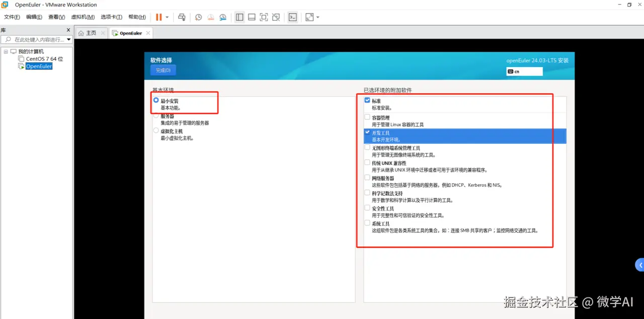Select the 最小安装 radio button
Image resolution: width=644 pixels, height=319 pixels.
pos(156,100)
